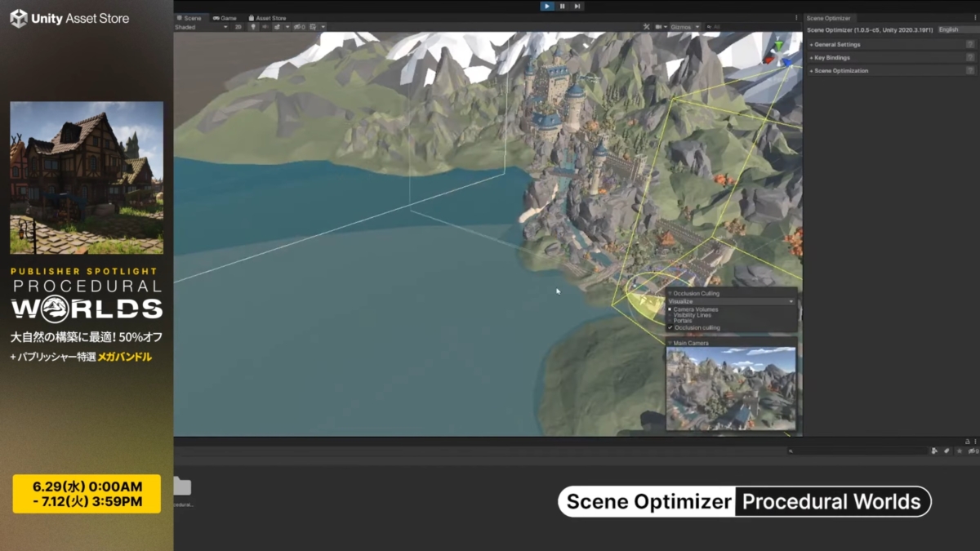Click the search by label icon
Screen dimensions: 980x551
click(x=947, y=451)
